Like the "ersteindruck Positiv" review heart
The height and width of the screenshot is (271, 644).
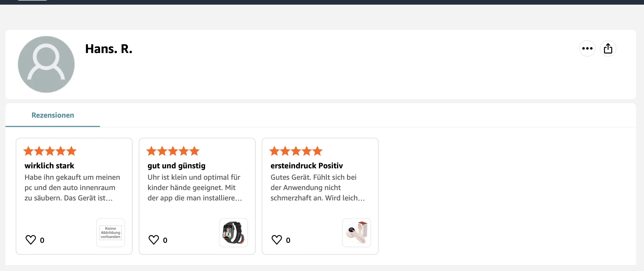coord(277,240)
